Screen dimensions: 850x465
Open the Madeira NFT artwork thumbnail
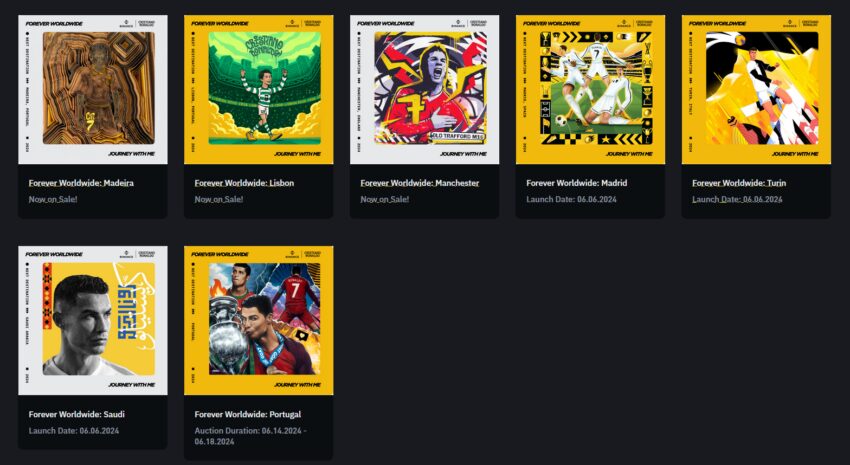(x=93, y=89)
